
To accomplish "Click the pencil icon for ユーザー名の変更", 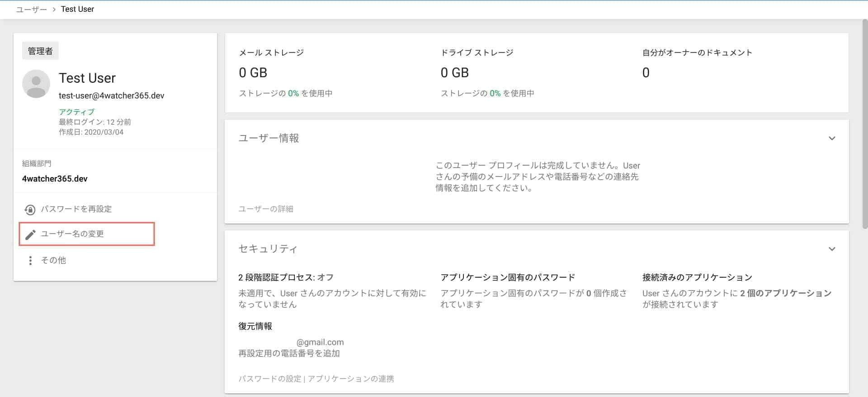I will [30, 234].
